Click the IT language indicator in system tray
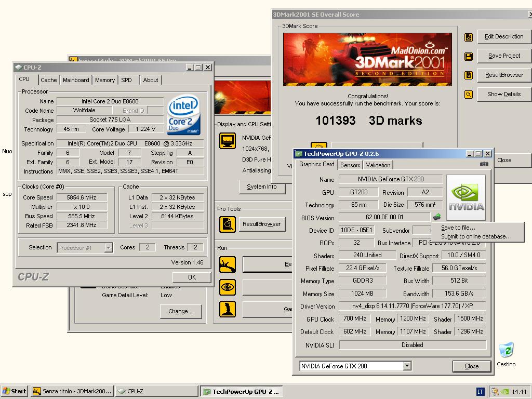The width and height of the screenshot is (532, 399). (480, 392)
